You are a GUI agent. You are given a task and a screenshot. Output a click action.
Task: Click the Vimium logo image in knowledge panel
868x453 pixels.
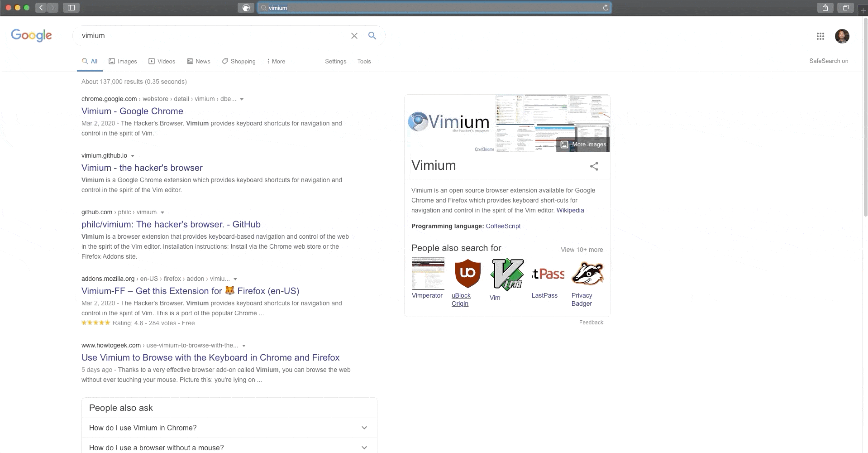point(450,123)
